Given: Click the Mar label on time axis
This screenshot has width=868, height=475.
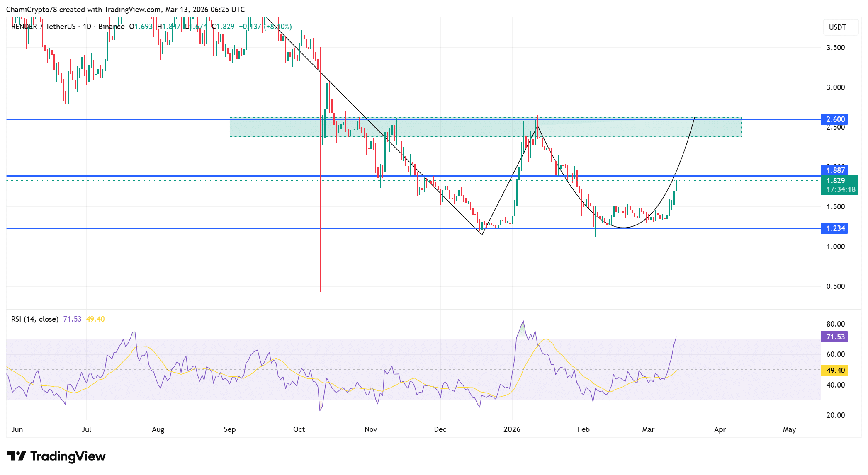Looking at the screenshot, I should tap(648, 429).
